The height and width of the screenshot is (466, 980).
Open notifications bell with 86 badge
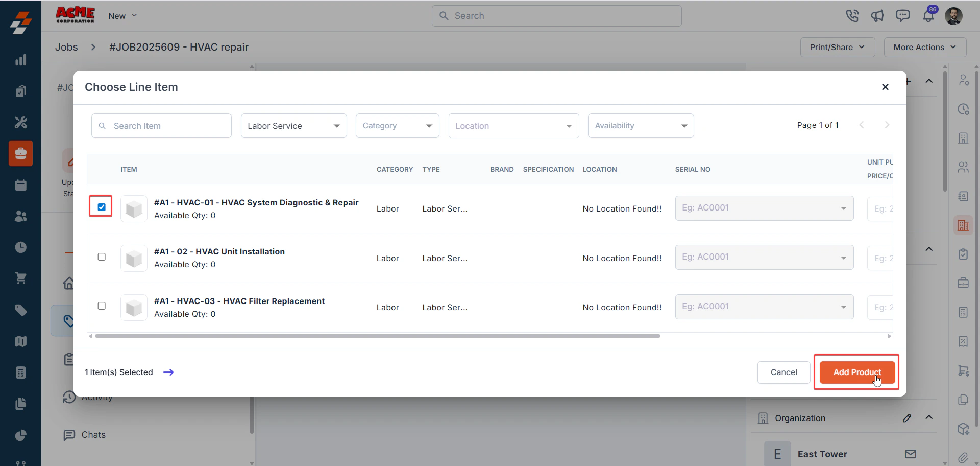point(928,15)
